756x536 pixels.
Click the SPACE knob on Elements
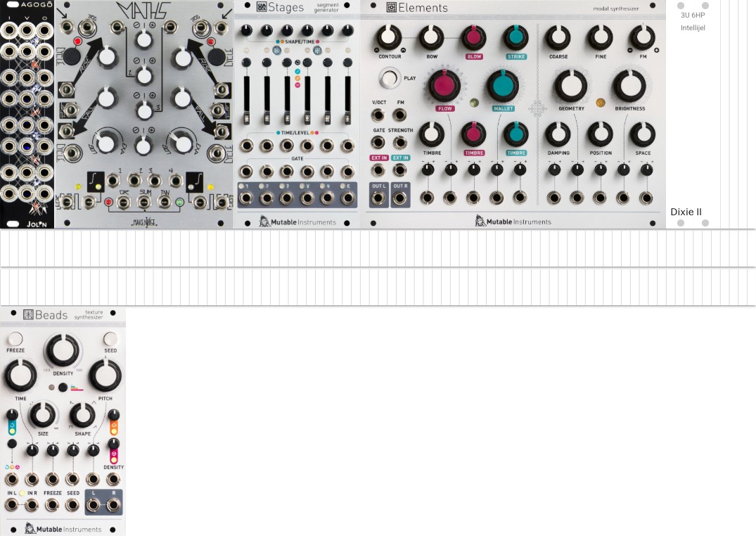[x=642, y=134]
